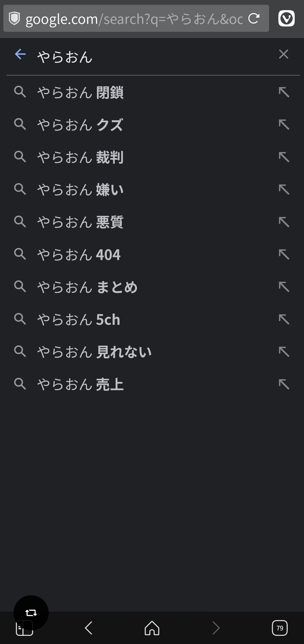Image resolution: width=304 pixels, height=644 pixels.
Task: Pick the やらおん 見れない suggestion
Action: 94,352
